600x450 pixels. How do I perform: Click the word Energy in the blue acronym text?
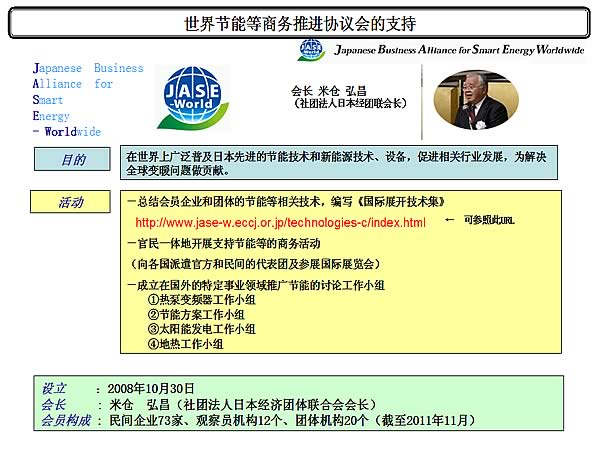(x=51, y=116)
